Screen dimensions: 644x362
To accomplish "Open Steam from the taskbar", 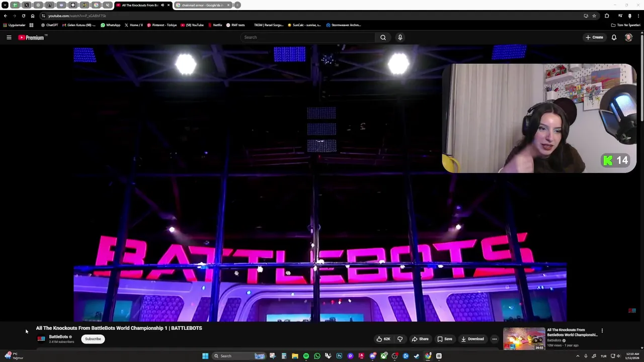I will point(417,356).
